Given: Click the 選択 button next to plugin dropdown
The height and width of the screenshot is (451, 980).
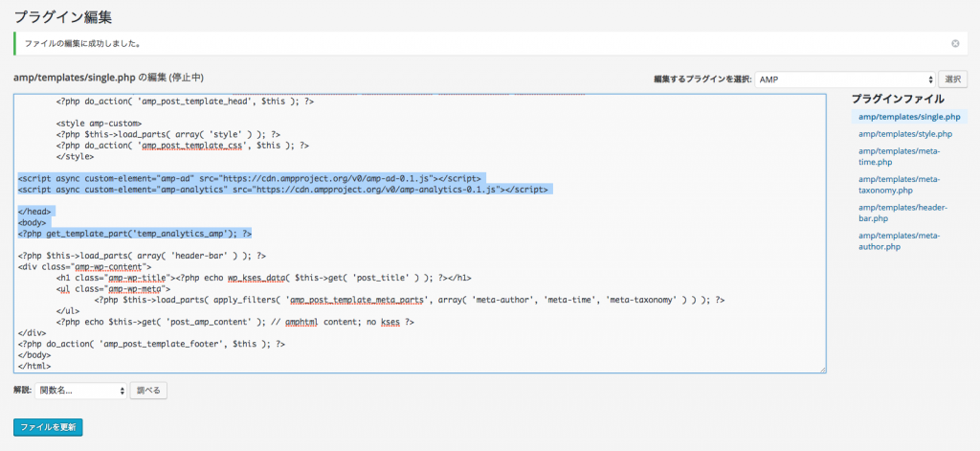Looking at the screenshot, I should tap(952, 79).
